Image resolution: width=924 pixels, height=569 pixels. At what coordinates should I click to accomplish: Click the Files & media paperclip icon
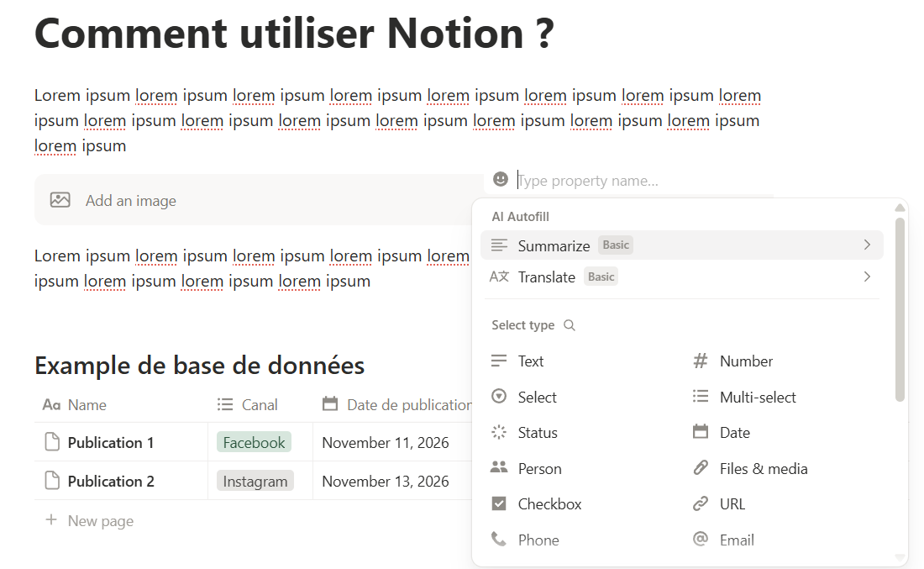(701, 468)
